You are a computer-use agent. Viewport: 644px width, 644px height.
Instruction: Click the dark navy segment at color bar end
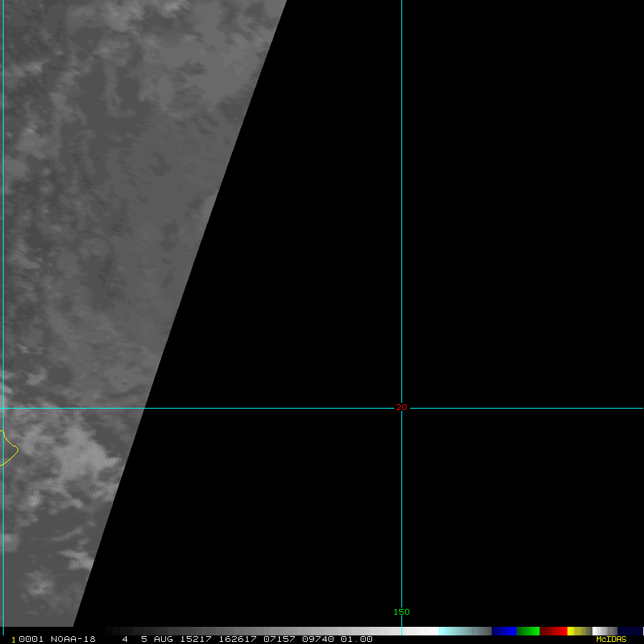(x=630, y=631)
